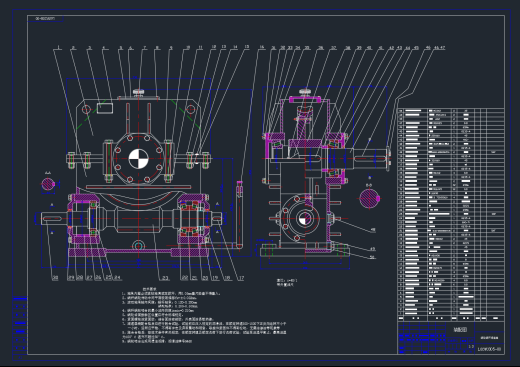520x367 pixels.
Task: Select the nameplate rectangle on the housing
Action: click(x=105, y=108)
